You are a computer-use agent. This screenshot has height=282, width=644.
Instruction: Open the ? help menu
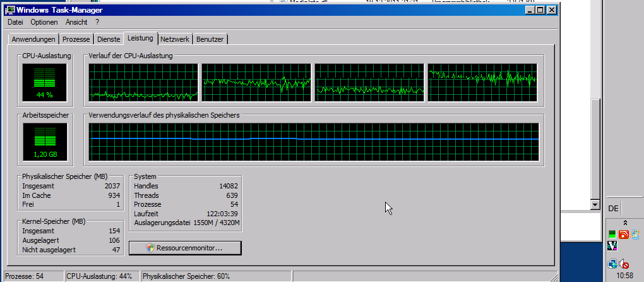tap(97, 22)
